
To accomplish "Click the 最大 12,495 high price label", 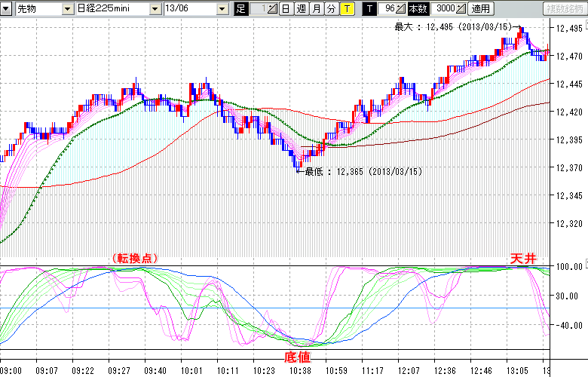I will (x=453, y=26).
